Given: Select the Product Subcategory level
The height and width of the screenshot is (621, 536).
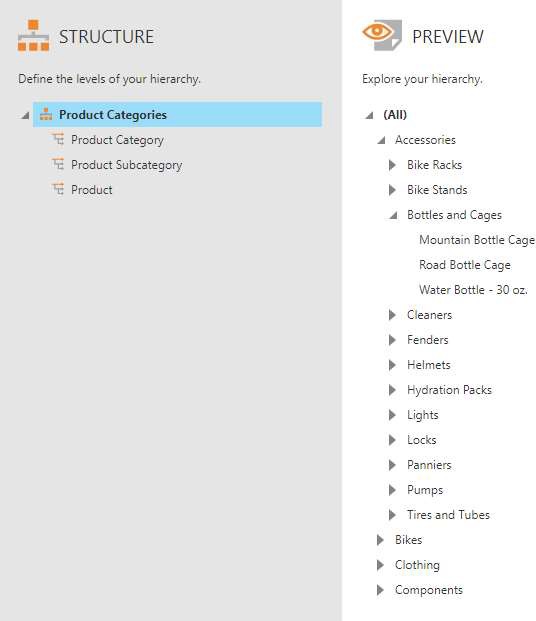Looking at the screenshot, I should [x=126, y=165].
